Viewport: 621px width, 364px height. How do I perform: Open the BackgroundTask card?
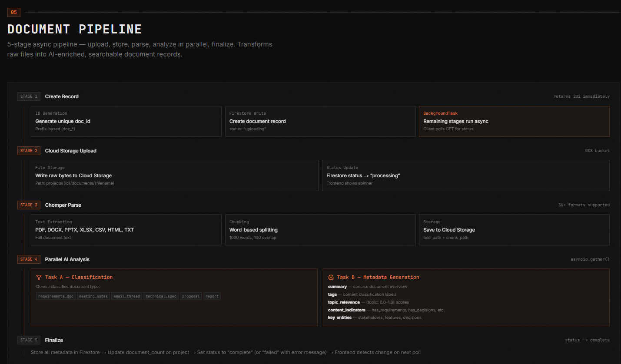[514, 121]
